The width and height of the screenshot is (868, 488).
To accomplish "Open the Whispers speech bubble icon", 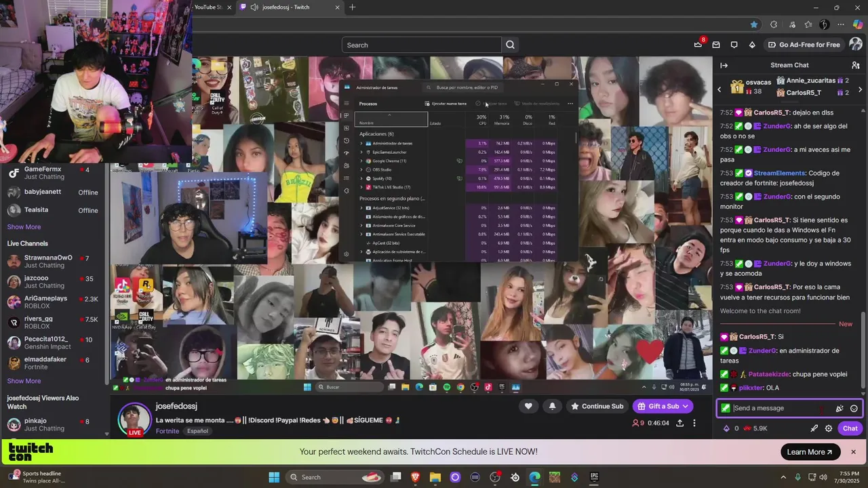I will (x=734, y=45).
